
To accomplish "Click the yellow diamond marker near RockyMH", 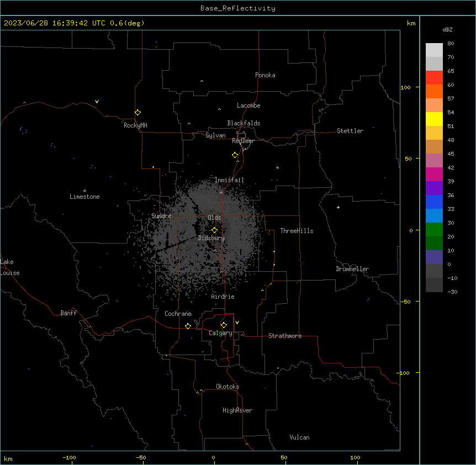I will (x=138, y=113).
